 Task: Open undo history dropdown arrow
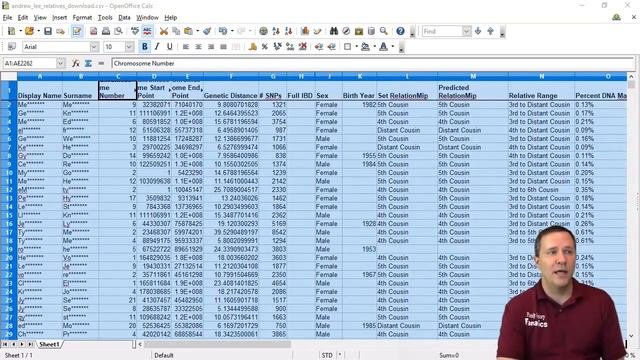(232, 31)
